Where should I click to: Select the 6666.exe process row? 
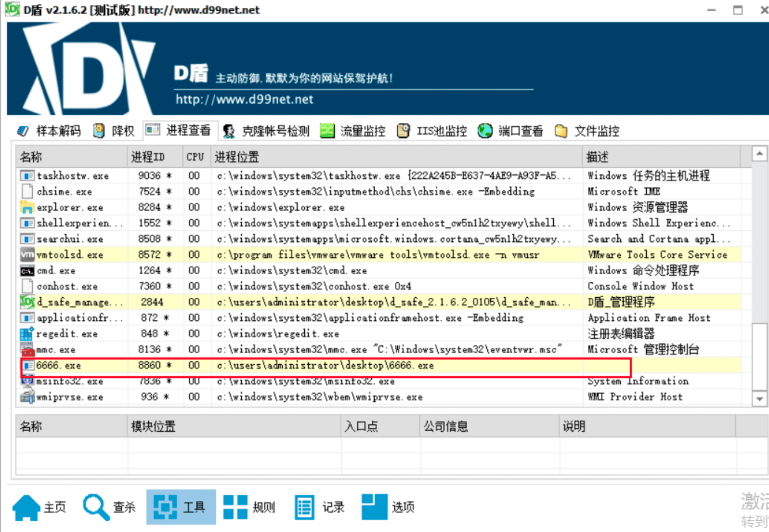(379, 365)
